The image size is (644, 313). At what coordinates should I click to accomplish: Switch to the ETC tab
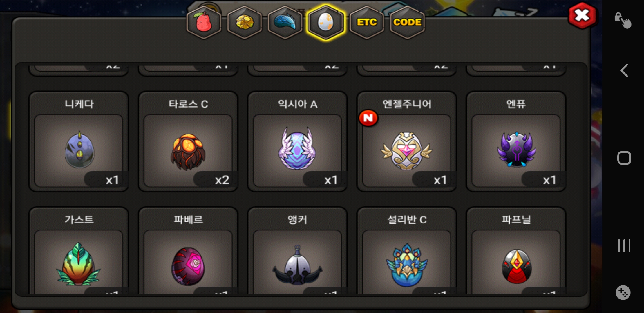coord(367,23)
